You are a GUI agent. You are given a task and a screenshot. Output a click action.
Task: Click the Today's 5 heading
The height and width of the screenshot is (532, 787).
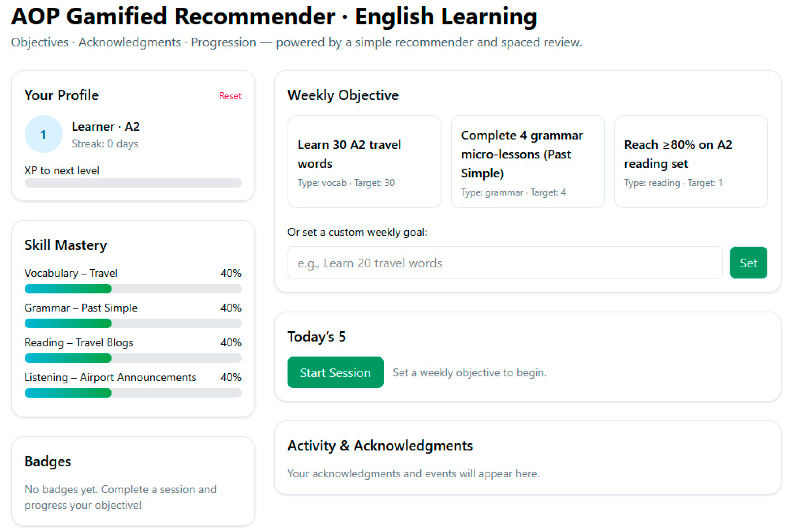click(316, 337)
